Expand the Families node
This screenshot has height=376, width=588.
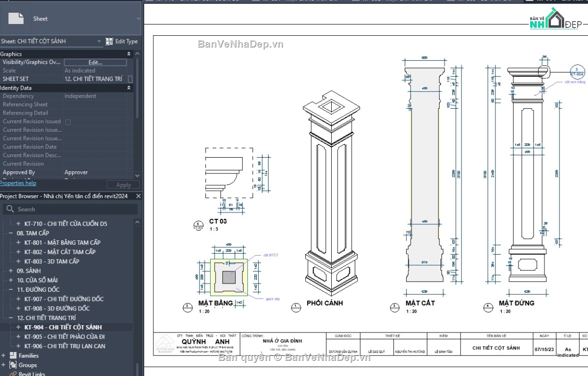3,355
